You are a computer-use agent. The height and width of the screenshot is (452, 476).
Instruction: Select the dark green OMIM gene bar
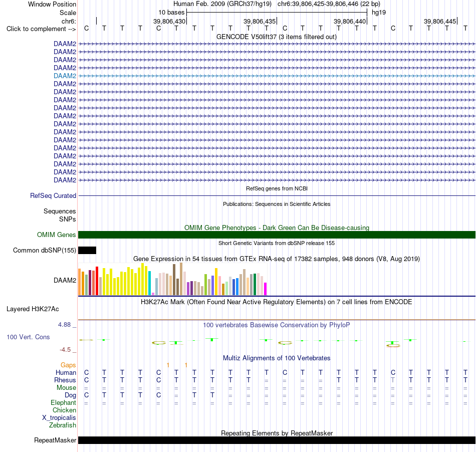click(277, 235)
